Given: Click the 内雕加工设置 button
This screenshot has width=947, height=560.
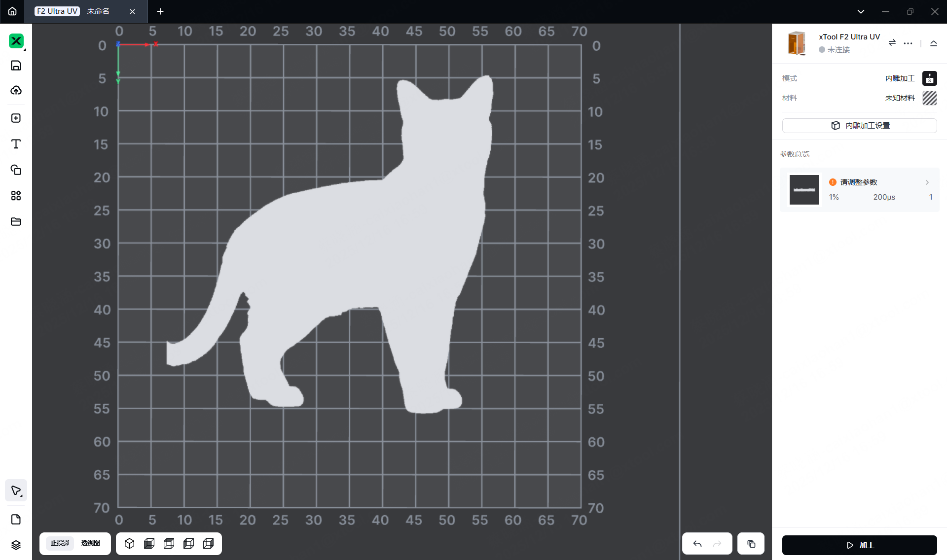Looking at the screenshot, I should (x=859, y=126).
